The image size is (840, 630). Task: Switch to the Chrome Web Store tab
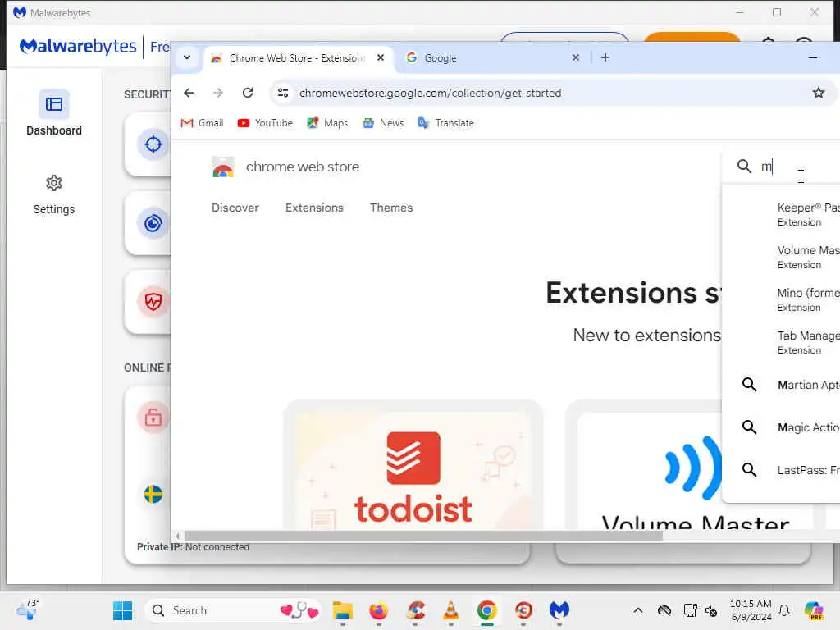[x=296, y=58]
